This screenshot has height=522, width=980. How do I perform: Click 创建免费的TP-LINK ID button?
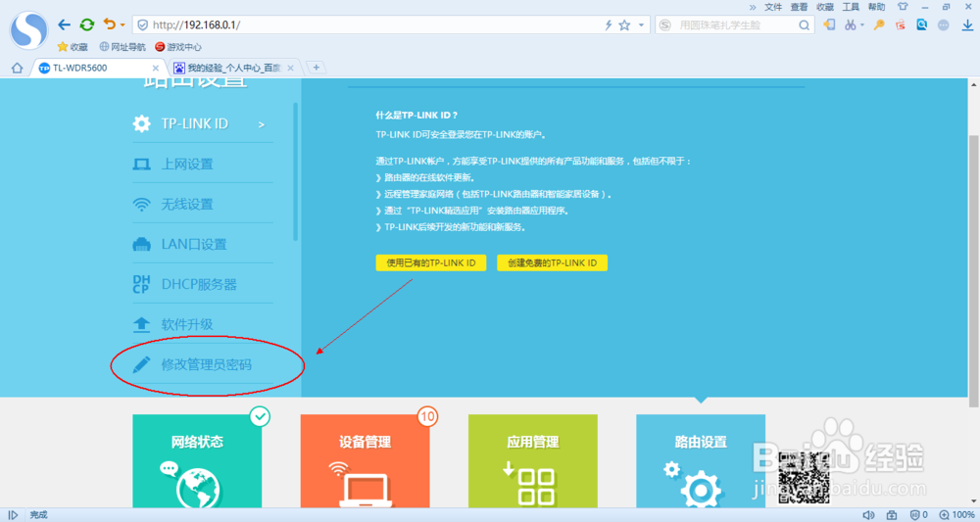pos(552,262)
